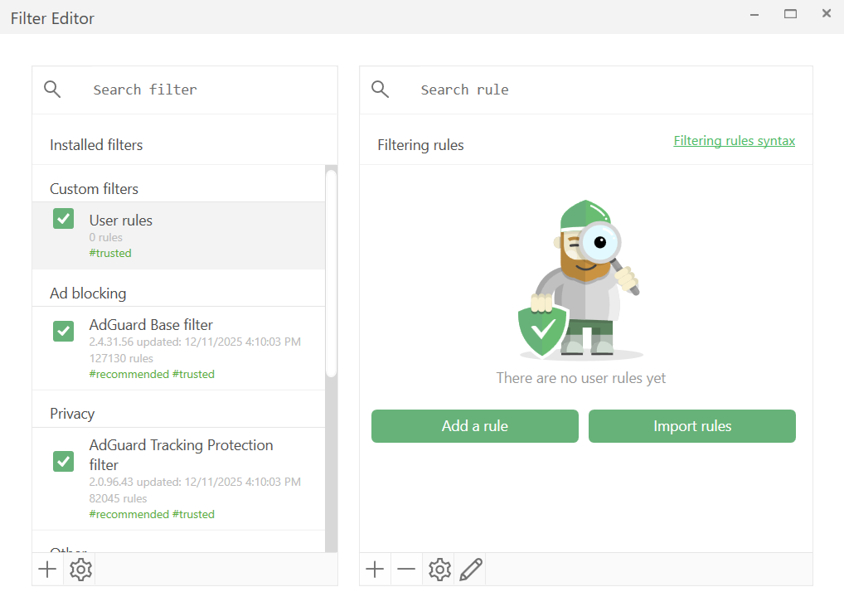844x616 pixels.
Task: Click the pencil edit rules icon
Action: click(470, 570)
